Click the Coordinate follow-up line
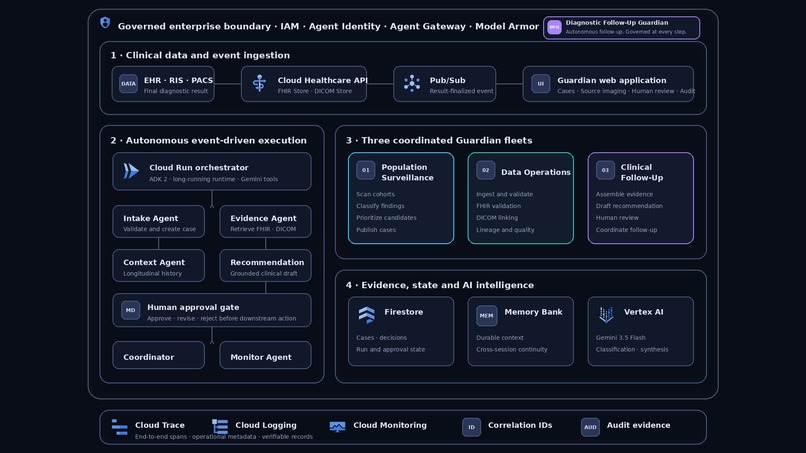Viewport: 806px width, 453px height. tap(626, 230)
